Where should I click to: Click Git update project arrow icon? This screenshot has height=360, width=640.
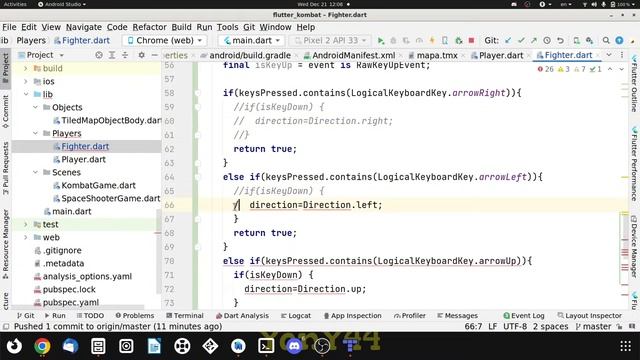coord(508,40)
